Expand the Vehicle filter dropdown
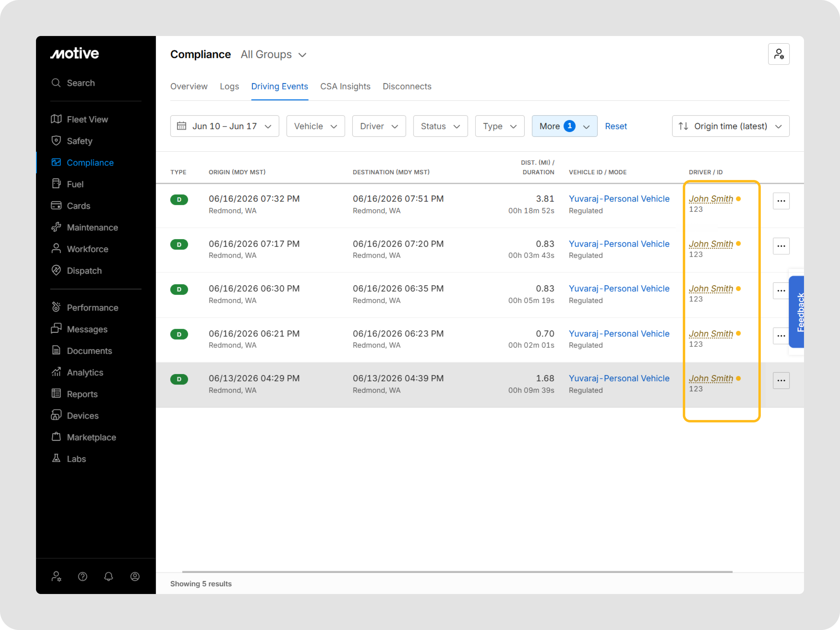 (315, 126)
